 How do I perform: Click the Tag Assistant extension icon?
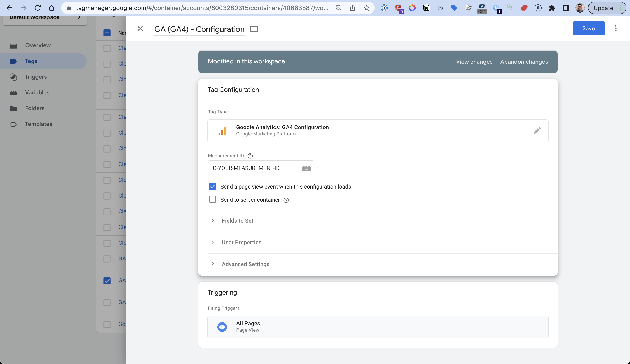point(454,8)
